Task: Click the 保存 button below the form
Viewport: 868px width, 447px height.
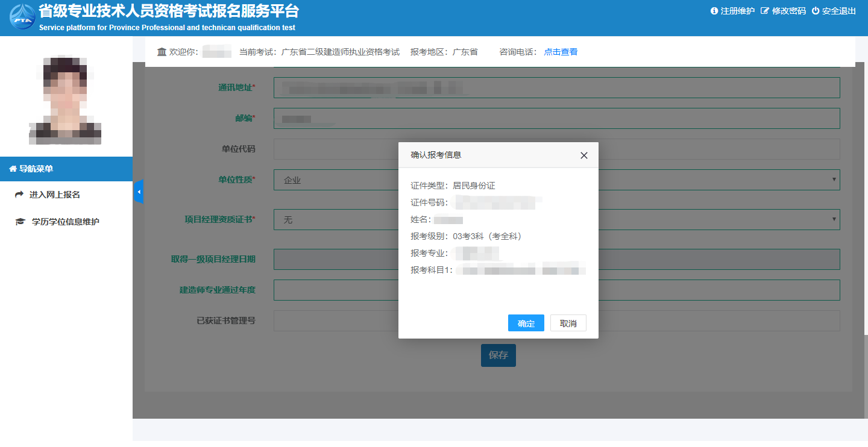Action: [498, 355]
